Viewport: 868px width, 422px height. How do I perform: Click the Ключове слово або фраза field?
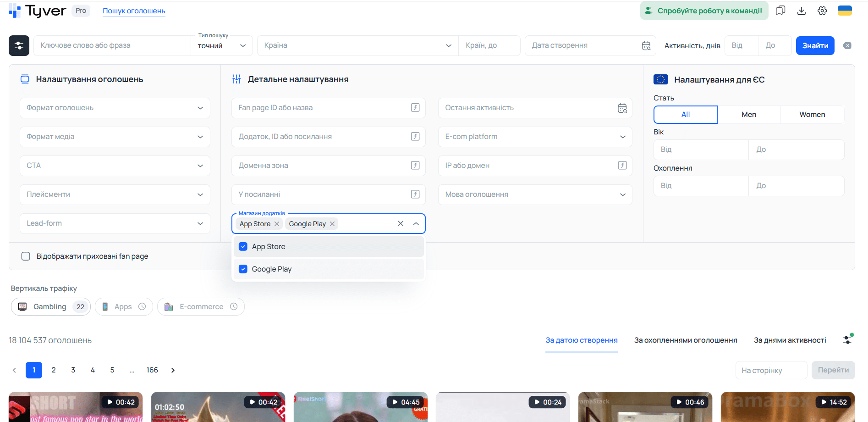coord(112,46)
